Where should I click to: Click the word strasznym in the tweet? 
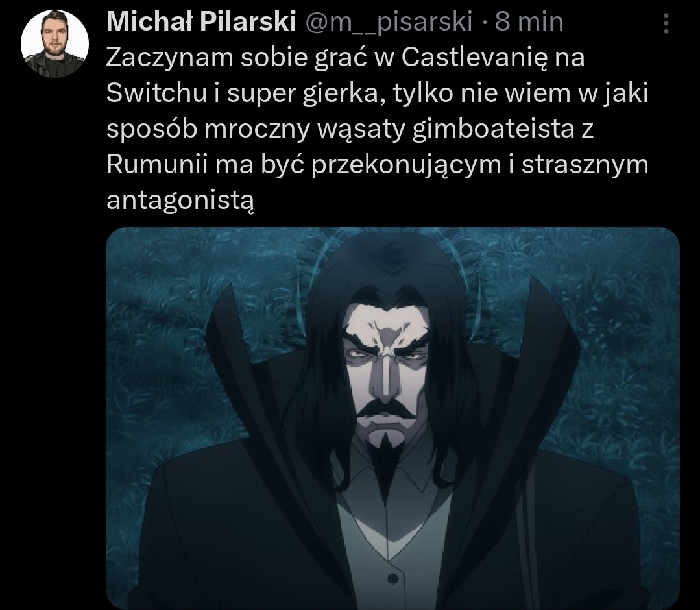click(585, 164)
